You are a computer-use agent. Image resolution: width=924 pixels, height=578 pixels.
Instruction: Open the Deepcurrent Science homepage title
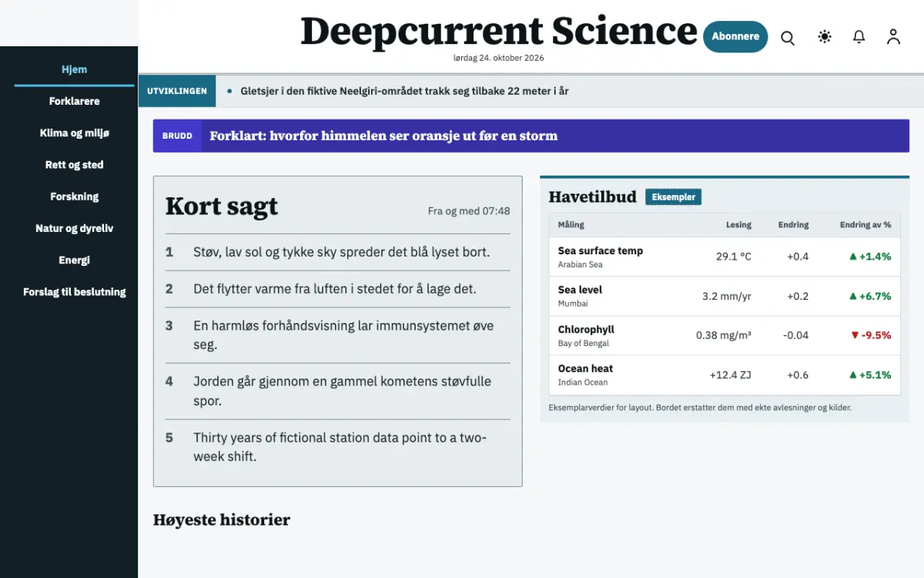coord(499,31)
